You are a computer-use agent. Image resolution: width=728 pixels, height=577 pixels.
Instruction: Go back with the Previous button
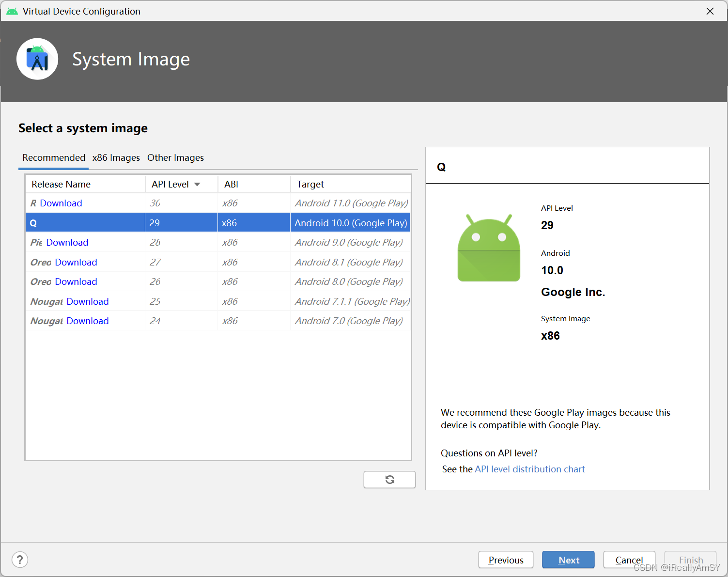[x=506, y=560]
